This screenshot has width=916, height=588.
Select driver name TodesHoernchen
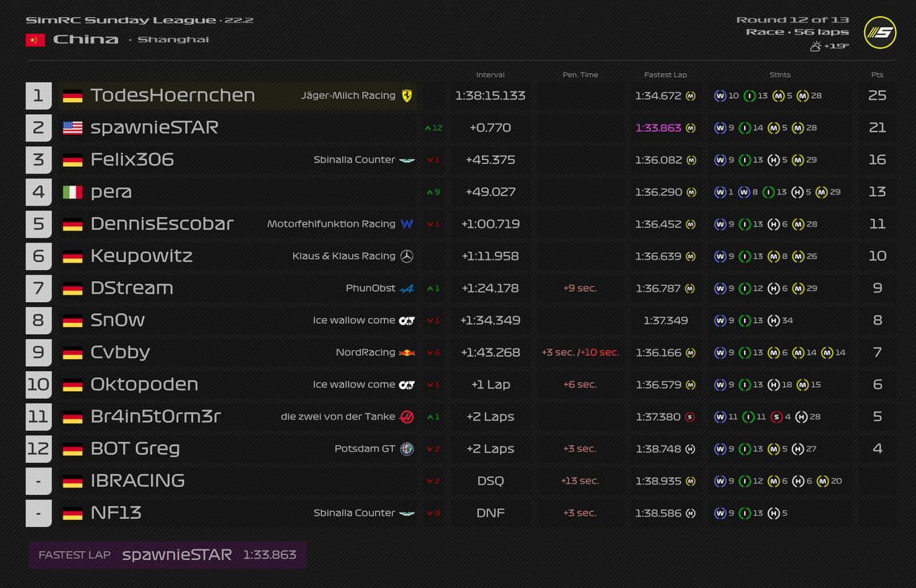point(173,96)
